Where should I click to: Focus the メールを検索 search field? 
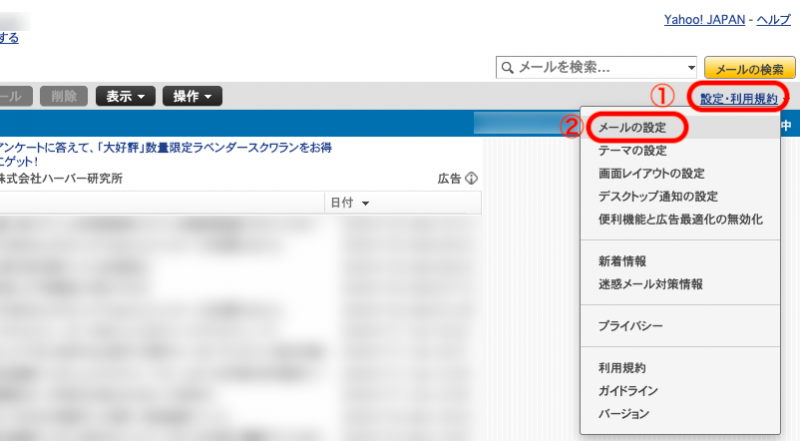click(596, 67)
